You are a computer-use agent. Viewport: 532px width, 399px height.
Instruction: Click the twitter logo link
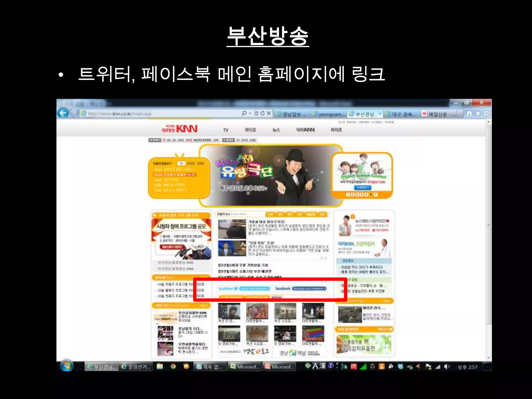[228, 288]
